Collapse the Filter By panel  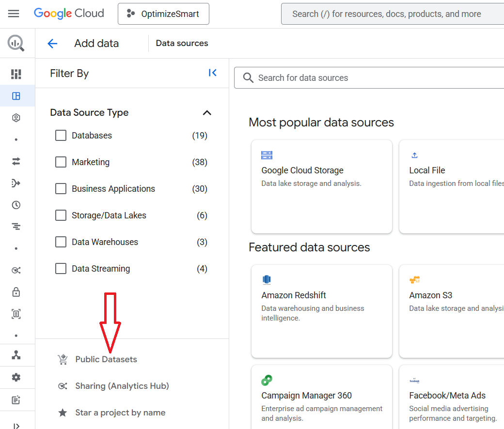tap(212, 73)
